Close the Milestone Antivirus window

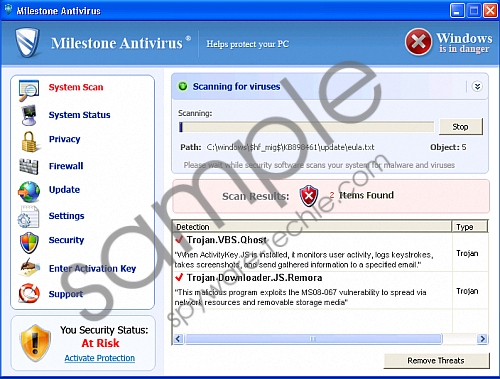[x=490, y=10]
